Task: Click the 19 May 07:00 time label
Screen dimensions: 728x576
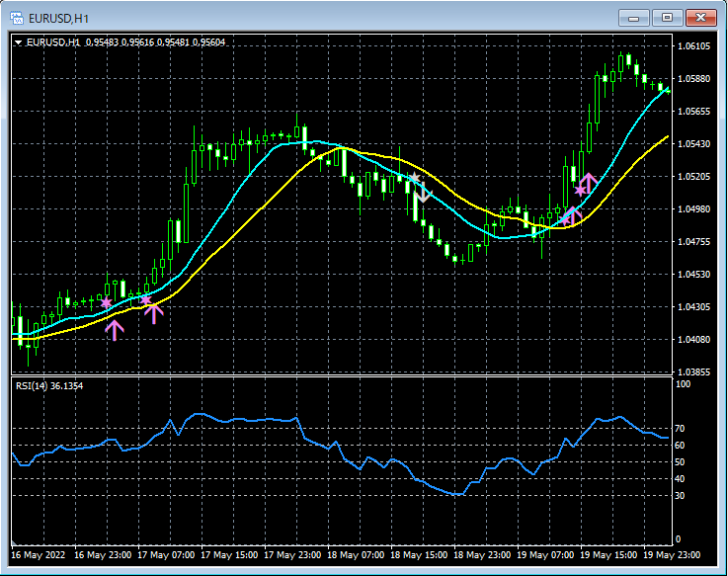Action: [x=545, y=555]
